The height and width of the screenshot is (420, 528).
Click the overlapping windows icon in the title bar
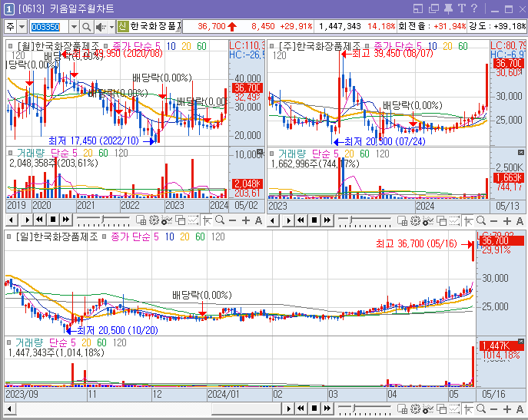(x=433, y=8)
